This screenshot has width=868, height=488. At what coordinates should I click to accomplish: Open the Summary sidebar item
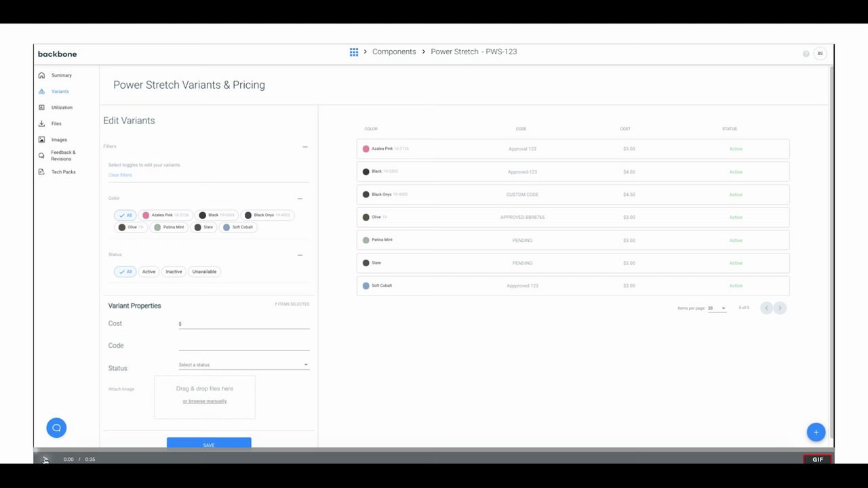point(62,75)
